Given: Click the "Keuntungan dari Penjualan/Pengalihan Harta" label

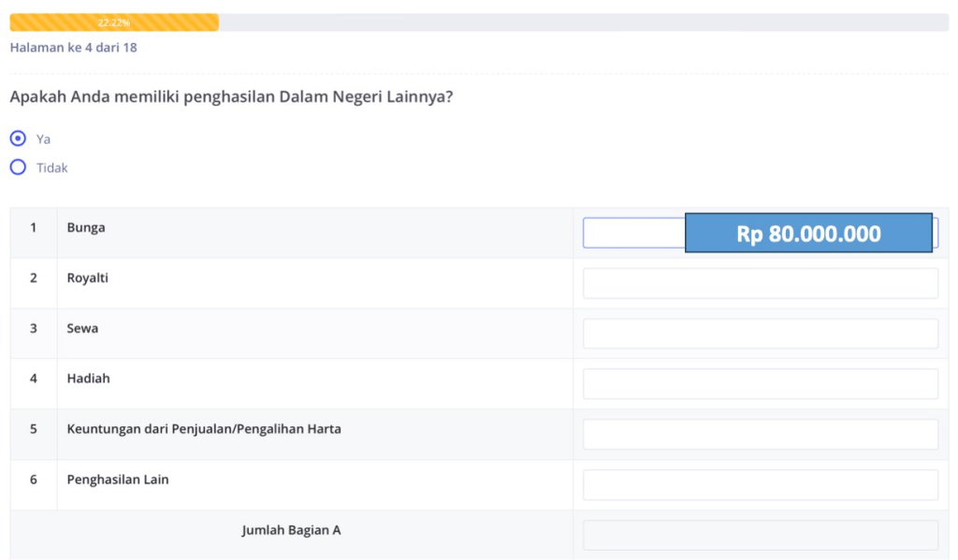Looking at the screenshot, I should point(204,430).
